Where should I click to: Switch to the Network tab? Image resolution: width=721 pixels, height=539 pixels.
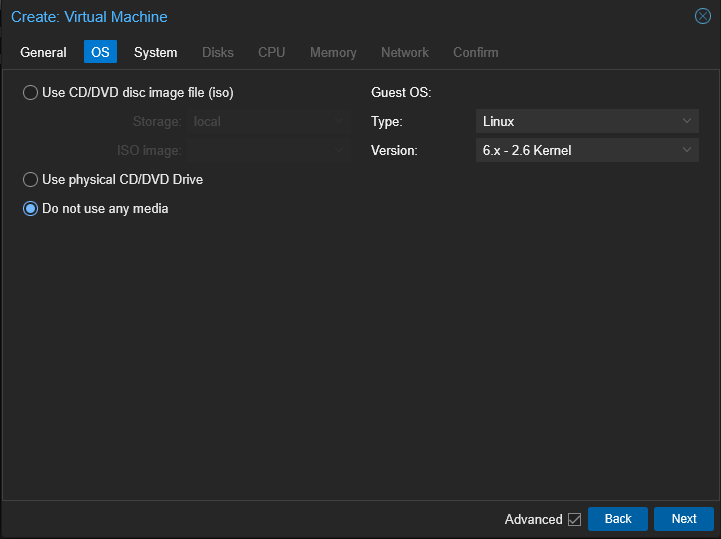[x=404, y=52]
